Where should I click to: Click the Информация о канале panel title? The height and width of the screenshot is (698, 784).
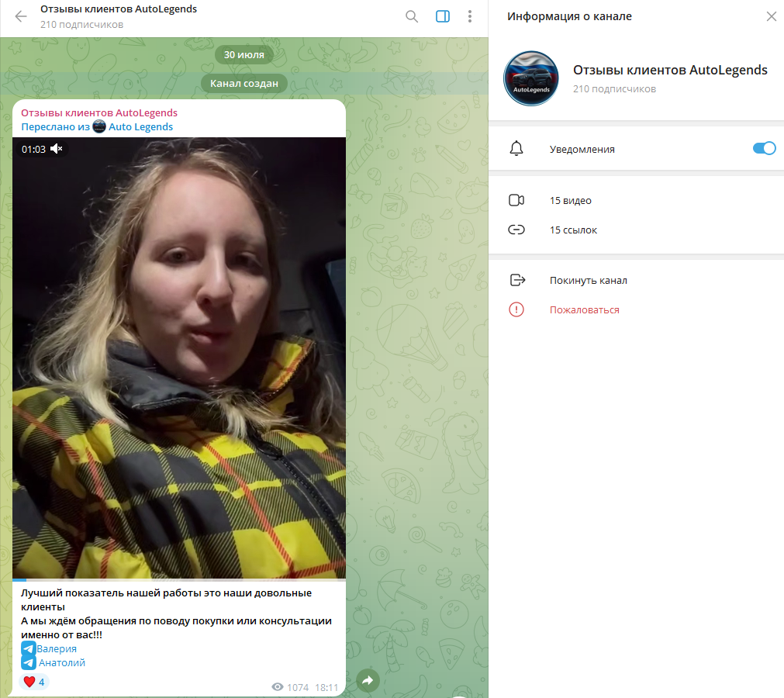[x=569, y=16]
